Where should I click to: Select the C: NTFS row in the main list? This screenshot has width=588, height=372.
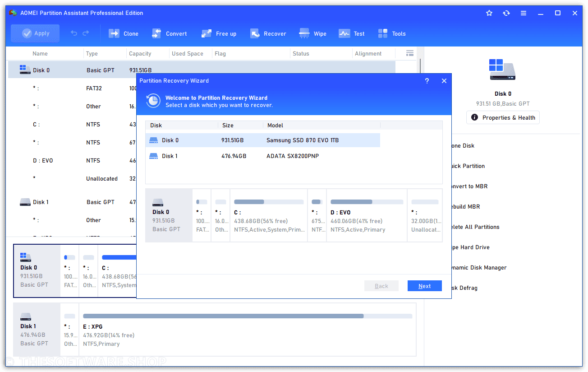click(x=72, y=124)
